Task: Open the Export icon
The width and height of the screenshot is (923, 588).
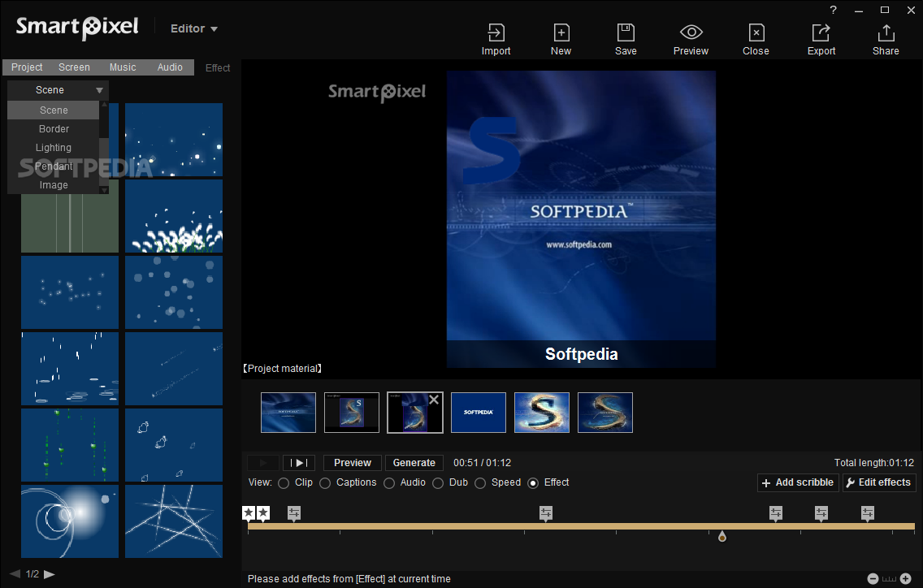Action: pos(821,33)
